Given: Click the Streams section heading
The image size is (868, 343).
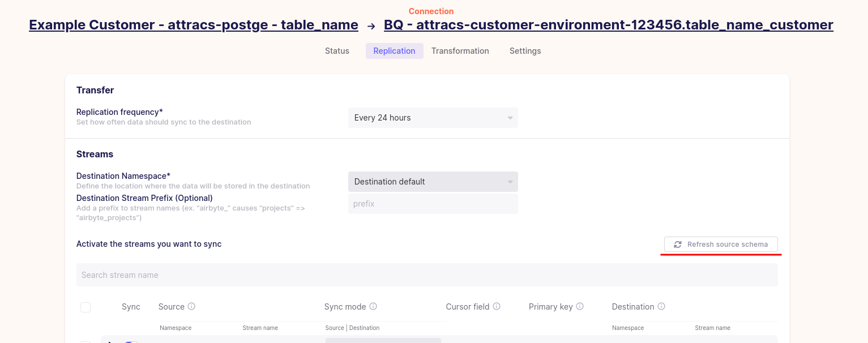Looking at the screenshot, I should coord(95,154).
